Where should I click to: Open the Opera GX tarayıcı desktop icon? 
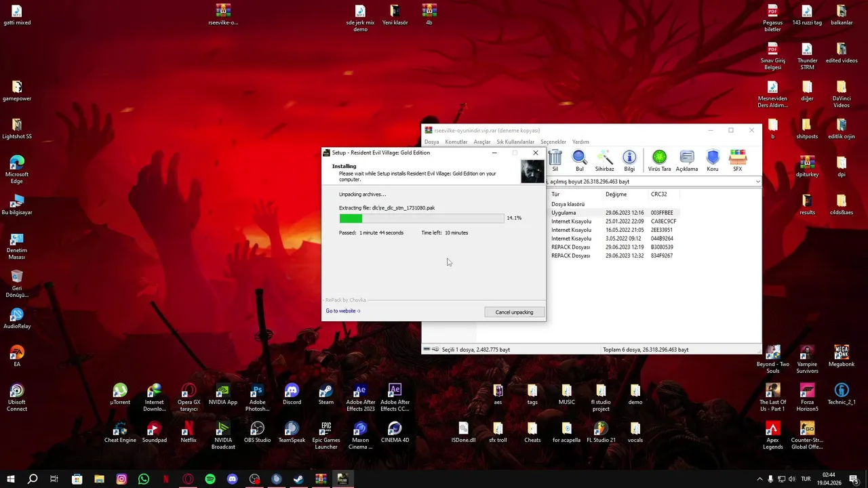(189, 398)
